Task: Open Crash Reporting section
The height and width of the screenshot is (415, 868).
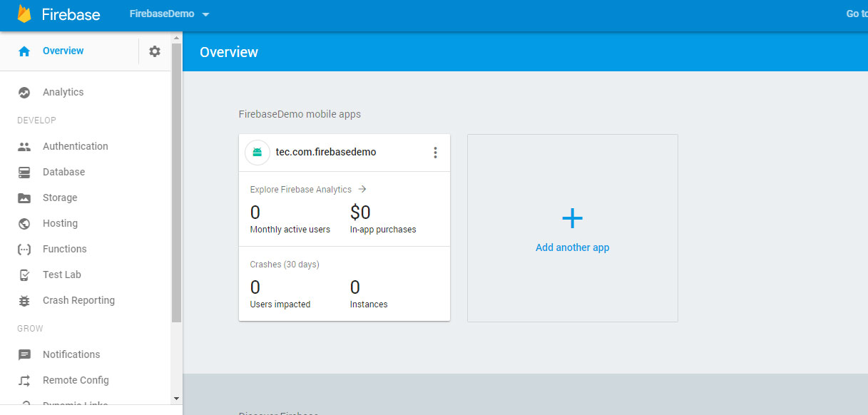Action: [x=78, y=300]
